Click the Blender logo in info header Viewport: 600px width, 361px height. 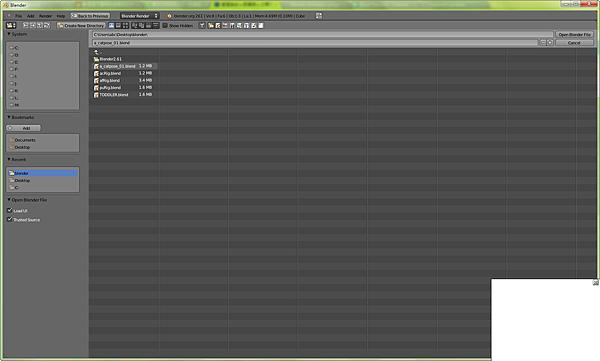tap(170, 16)
